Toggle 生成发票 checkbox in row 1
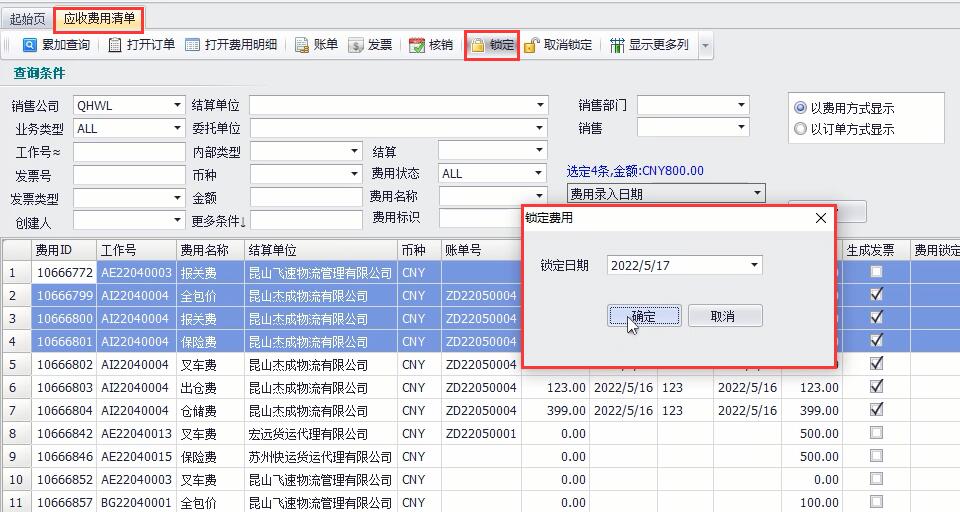This screenshot has width=960, height=512. 876,272
